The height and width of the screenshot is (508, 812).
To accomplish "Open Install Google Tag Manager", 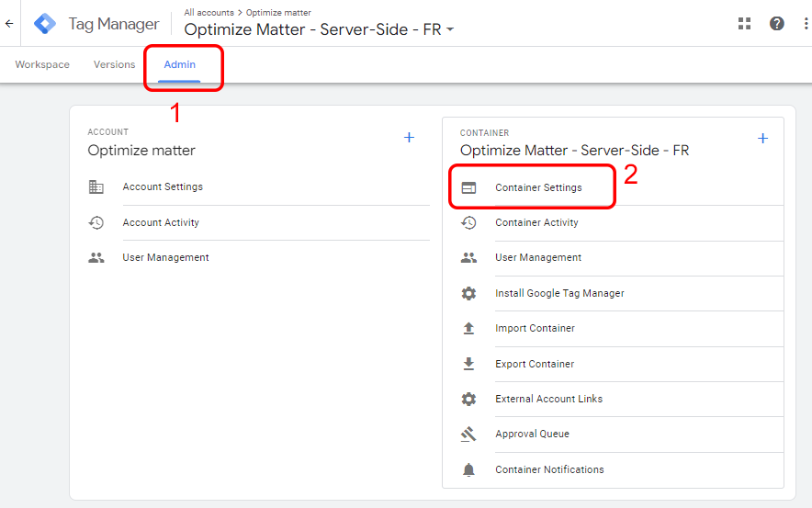I will [x=559, y=293].
